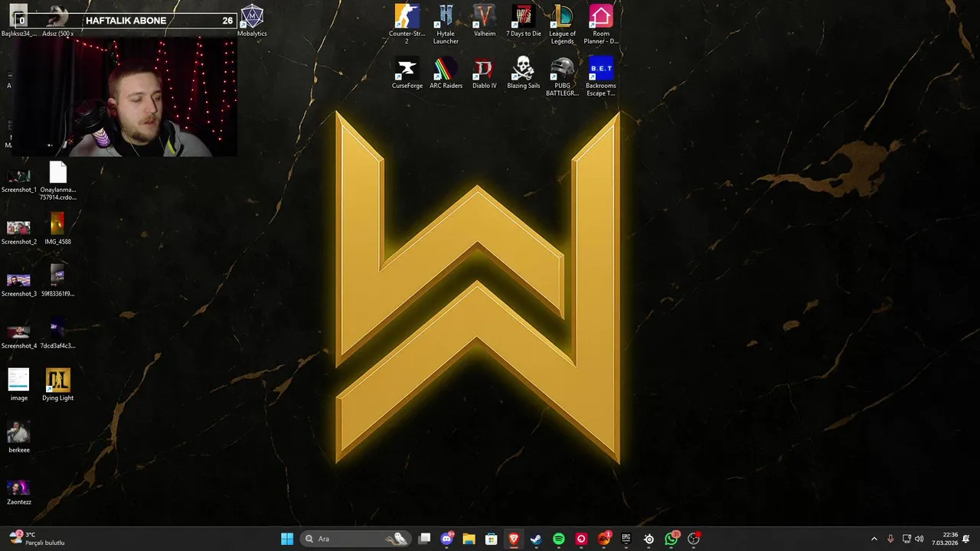Select the 7 Days to Die icon

tap(523, 21)
